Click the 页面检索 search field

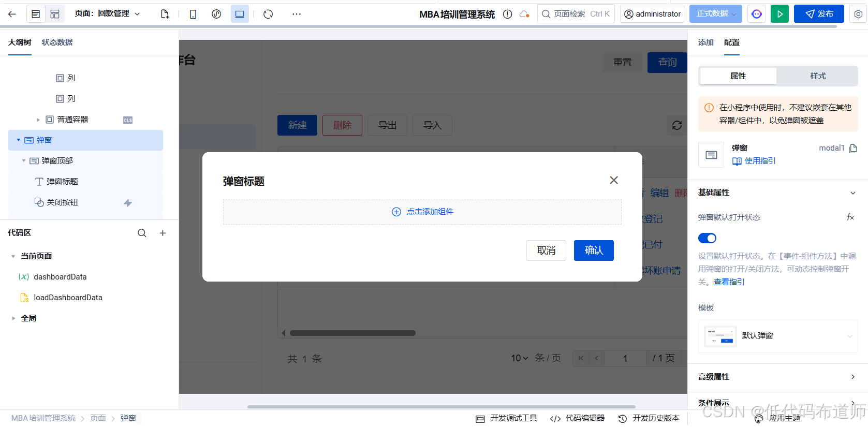coord(576,14)
